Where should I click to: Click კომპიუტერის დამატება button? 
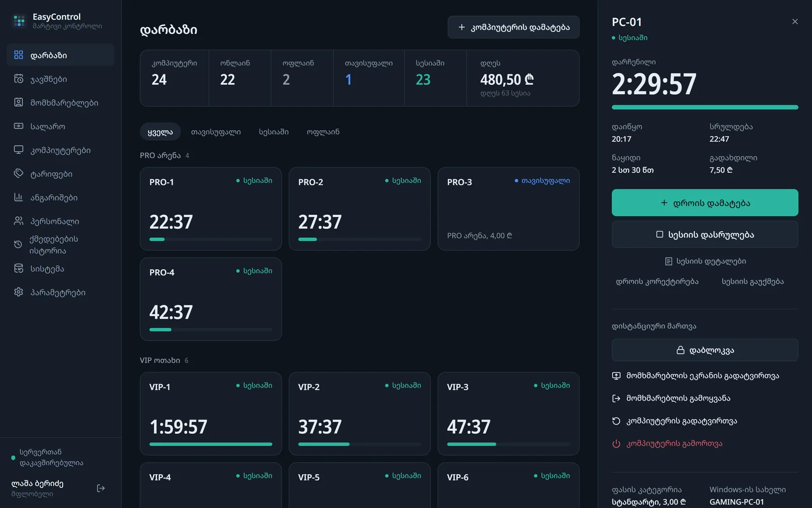(x=514, y=27)
